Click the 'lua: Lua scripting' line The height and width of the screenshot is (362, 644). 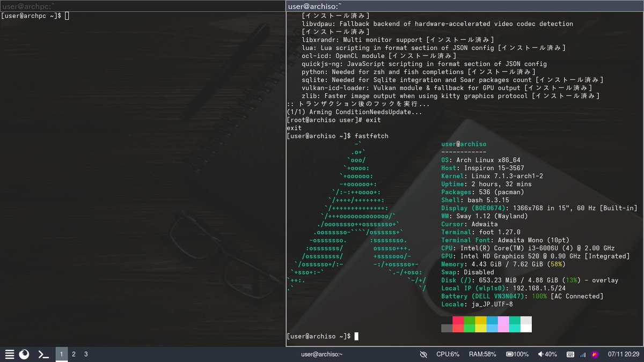434,48
